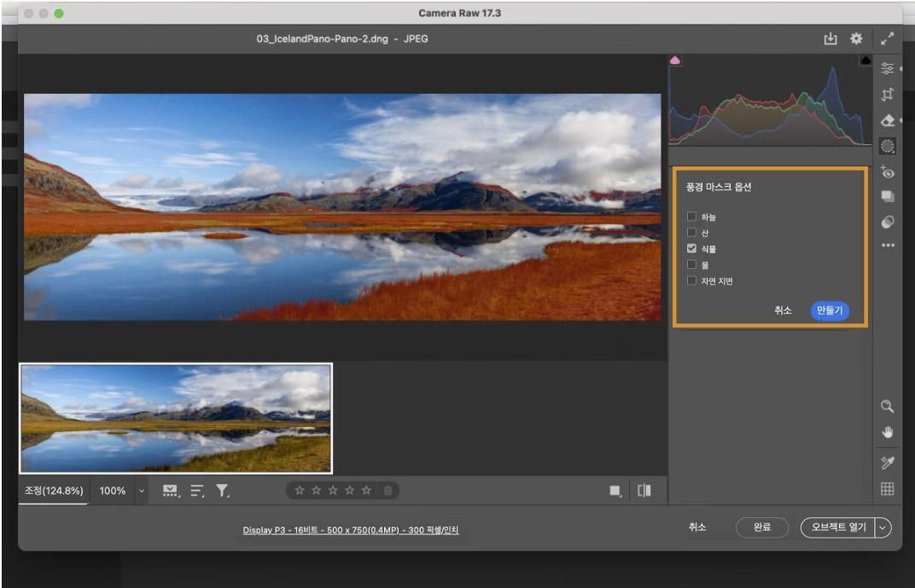915x588 pixels.
Task: Toggle highlight clipping warning in histogram
Action: tap(865, 61)
